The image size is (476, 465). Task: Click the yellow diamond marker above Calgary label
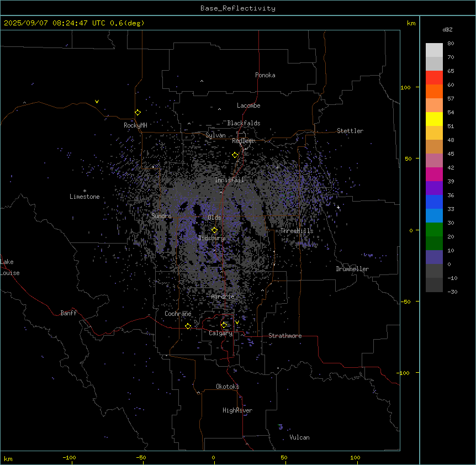224,325
